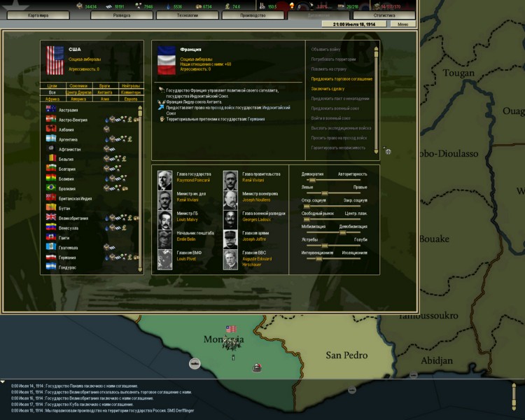The image size is (525, 420).
Task: Click the Brazil flag icon
Action: (x=52, y=188)
